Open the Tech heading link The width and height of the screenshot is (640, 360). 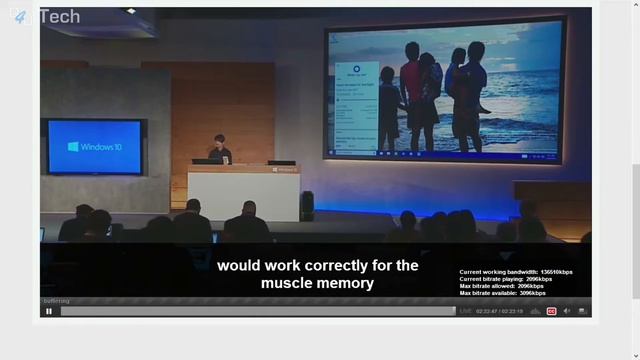click(60, 16)
